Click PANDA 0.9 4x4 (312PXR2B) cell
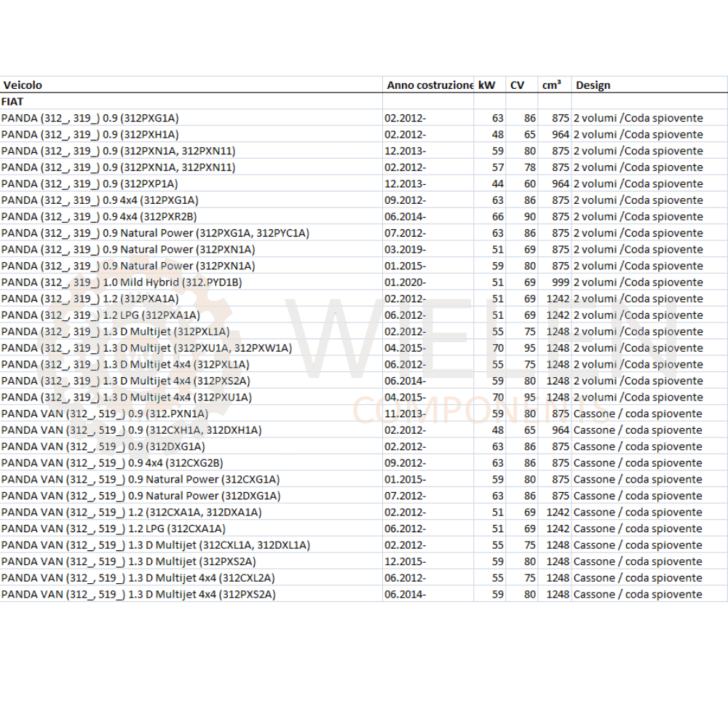728x728 pixels. coord(191,217)
